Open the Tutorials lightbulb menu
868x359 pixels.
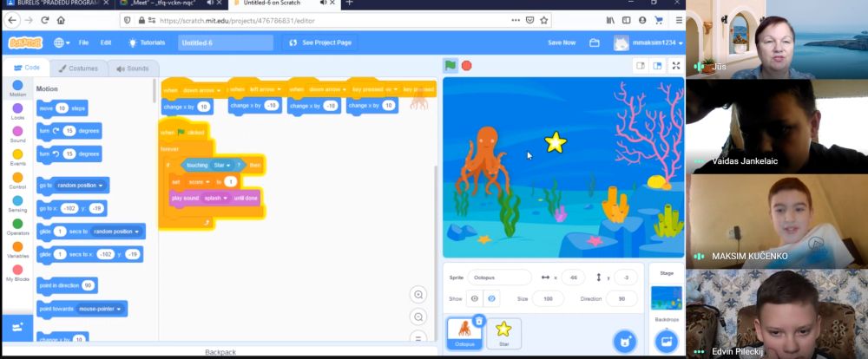tap(147, 42)
